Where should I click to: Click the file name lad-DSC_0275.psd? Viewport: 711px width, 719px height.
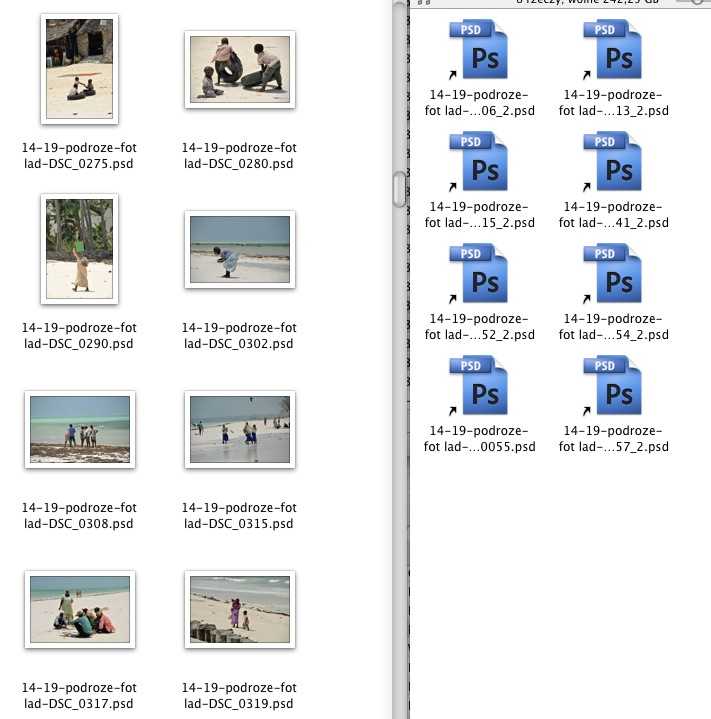pyautogui.click(x=79, y=164)
